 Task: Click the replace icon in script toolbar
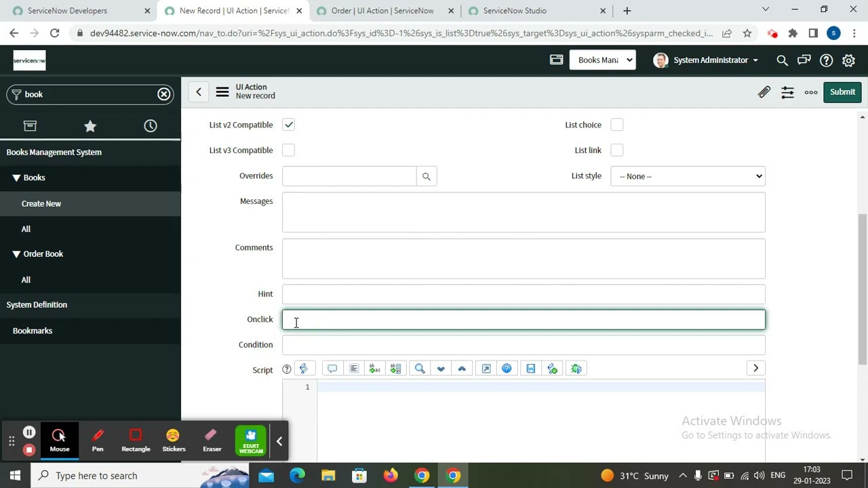coord(374,369)
